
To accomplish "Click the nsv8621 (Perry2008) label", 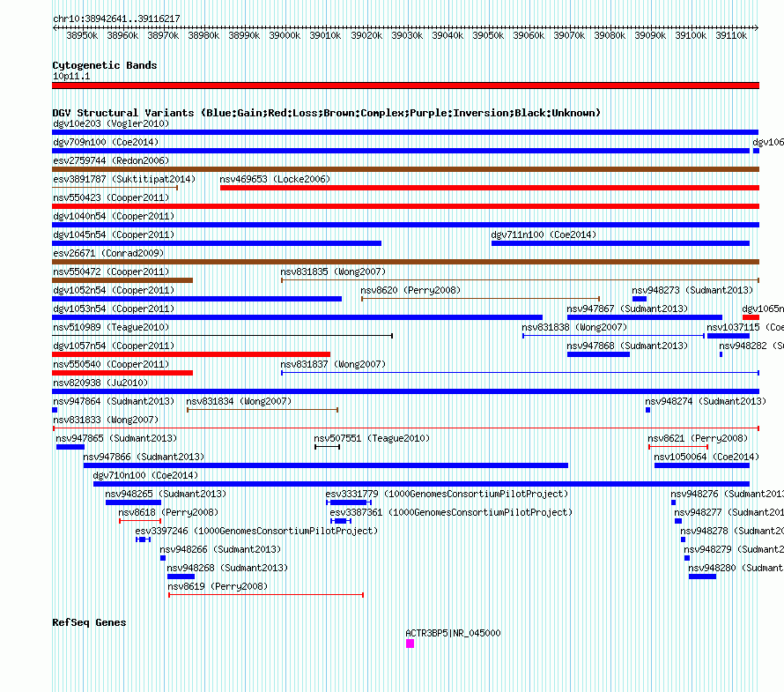I will click(698, 438).
